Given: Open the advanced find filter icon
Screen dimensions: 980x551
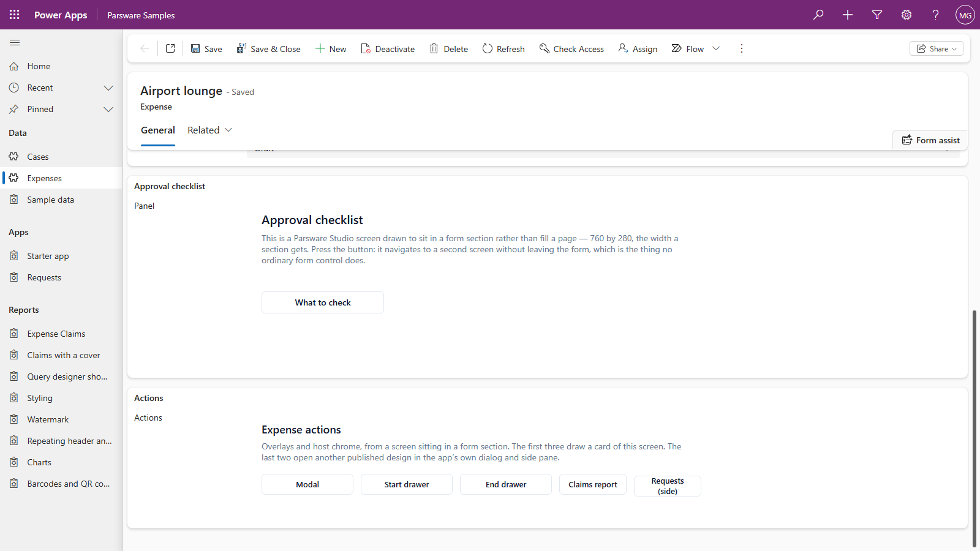Looking at the screenshot, I should tap(877, 15).
